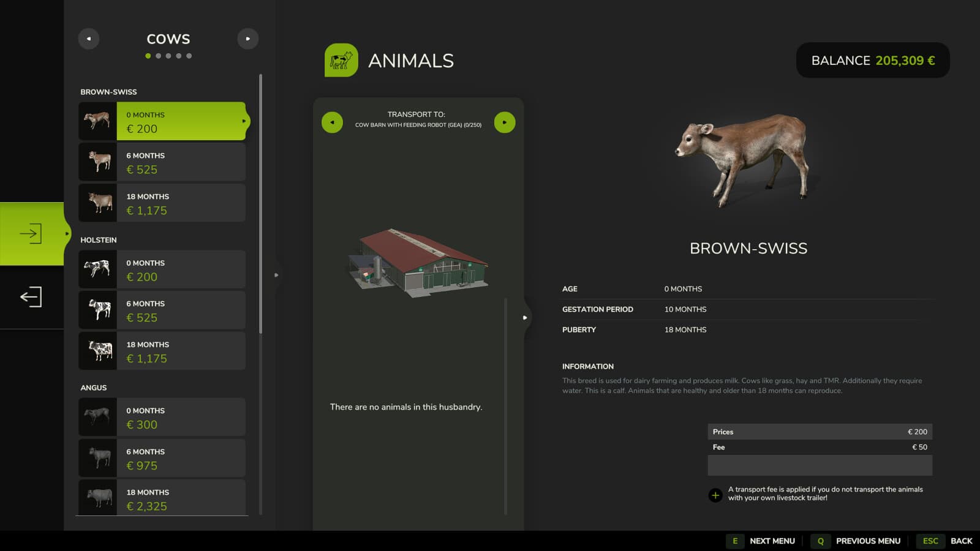Screen dimensions: 980x551
Task: Open the buy animals sidebar tab
Action: click(x=31, y=233)
